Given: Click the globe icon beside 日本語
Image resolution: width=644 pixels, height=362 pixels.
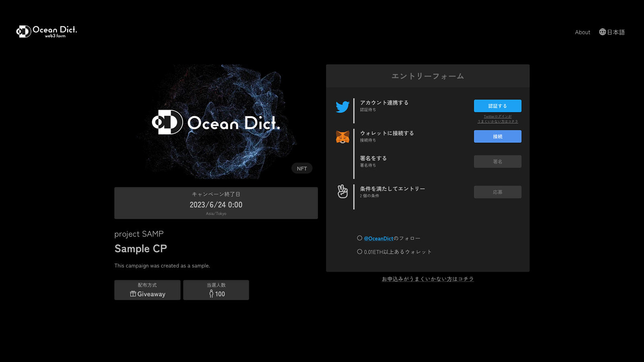Looking at the screenshot, I should coord(602,32).
